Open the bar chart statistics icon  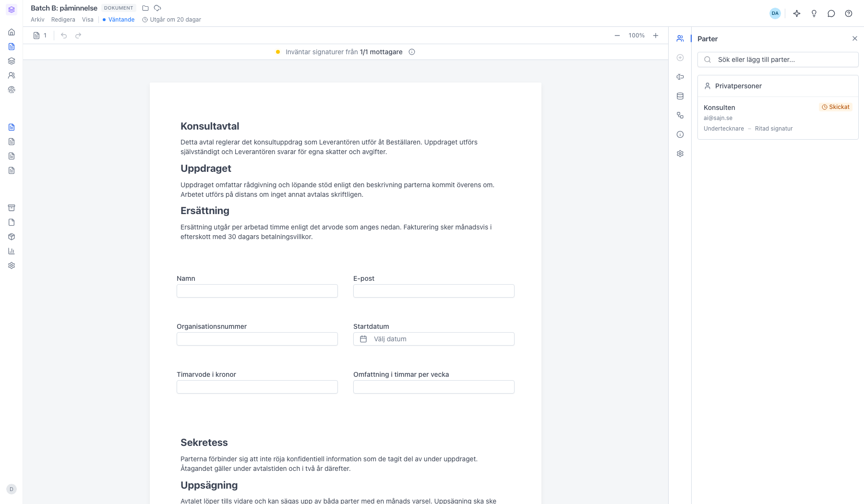12,251
